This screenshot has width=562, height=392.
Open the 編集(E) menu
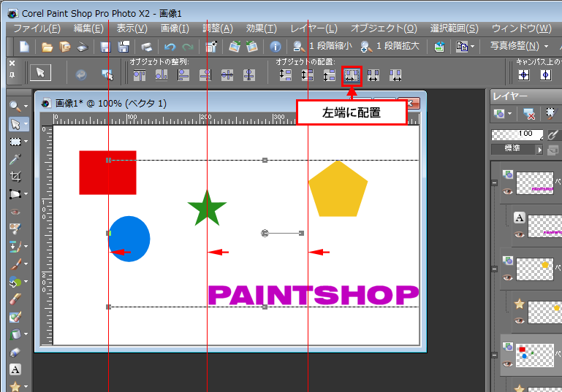(x=88, y=28)
